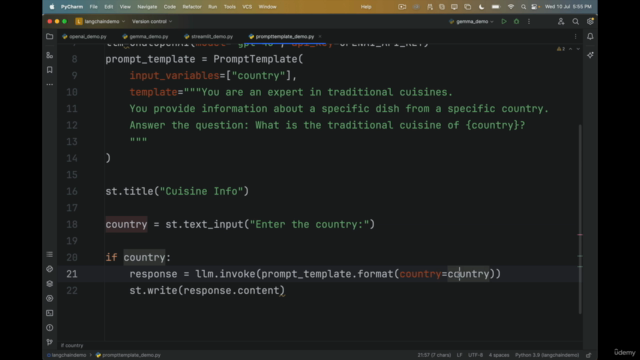Click line number 18 in gutter

coord(72,224)
